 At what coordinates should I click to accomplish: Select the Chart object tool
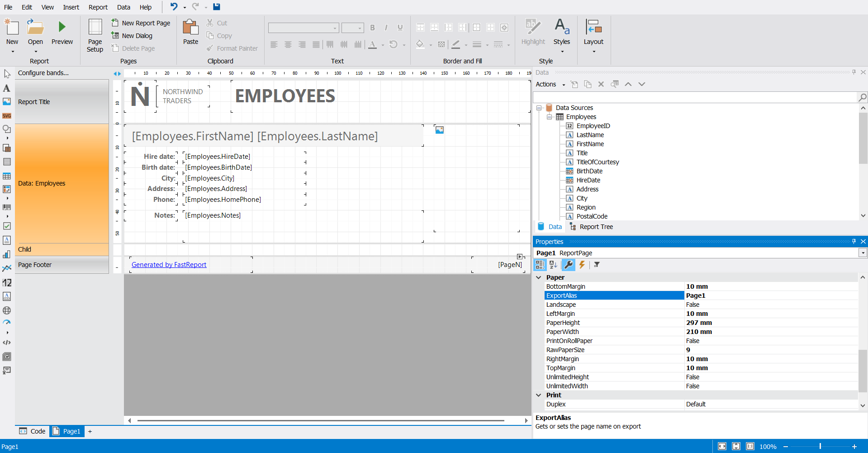click(x=7, y=254)
